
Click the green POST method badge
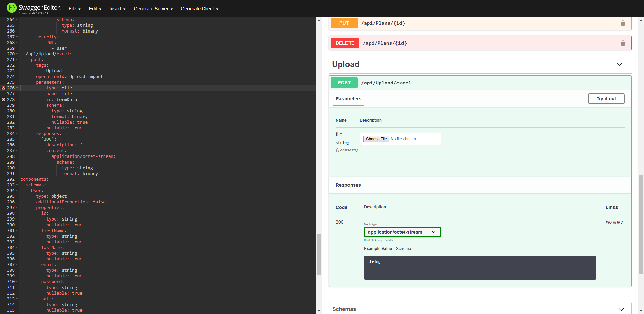pyautogui.click(x=344, y=82)
